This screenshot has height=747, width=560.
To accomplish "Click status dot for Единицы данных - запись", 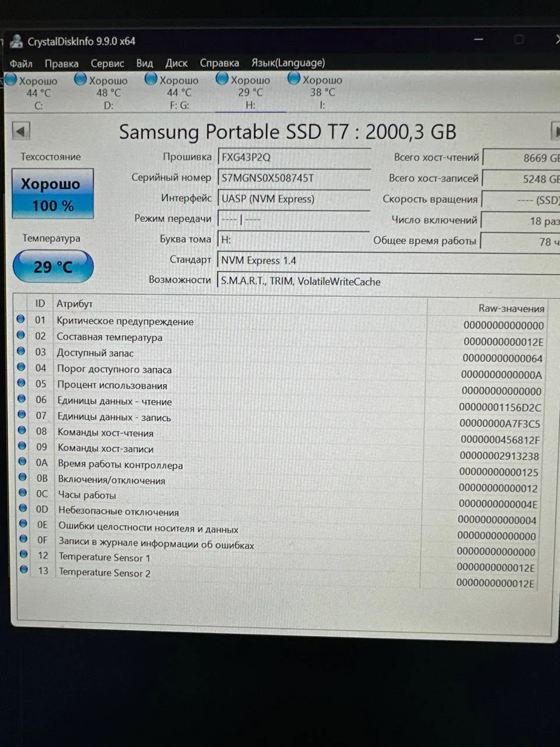I will tap(22, 414).
